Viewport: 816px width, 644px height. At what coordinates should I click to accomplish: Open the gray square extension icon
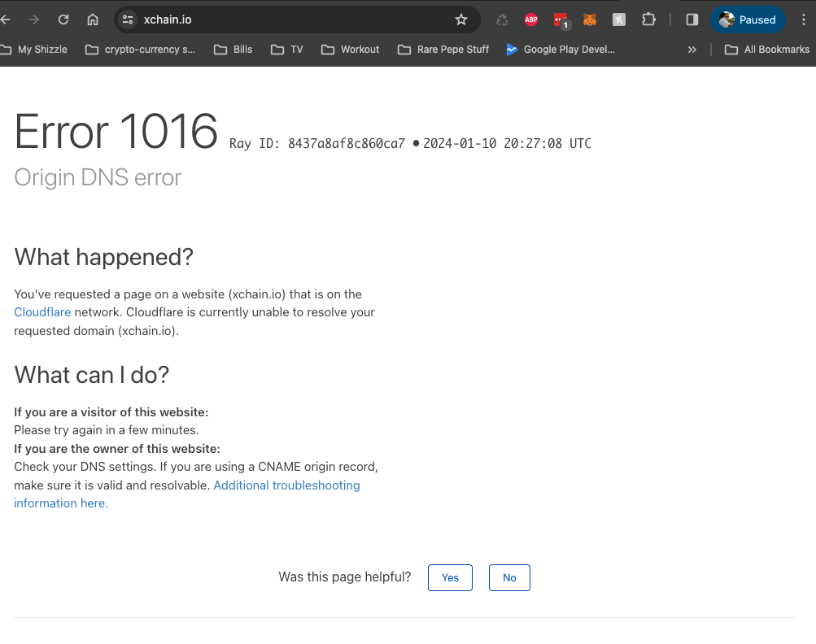619,20
